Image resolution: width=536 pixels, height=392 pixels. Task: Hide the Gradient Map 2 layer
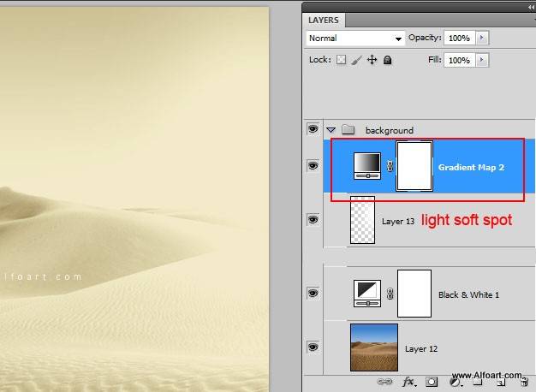pyautogui.click(x=313, y=166)
